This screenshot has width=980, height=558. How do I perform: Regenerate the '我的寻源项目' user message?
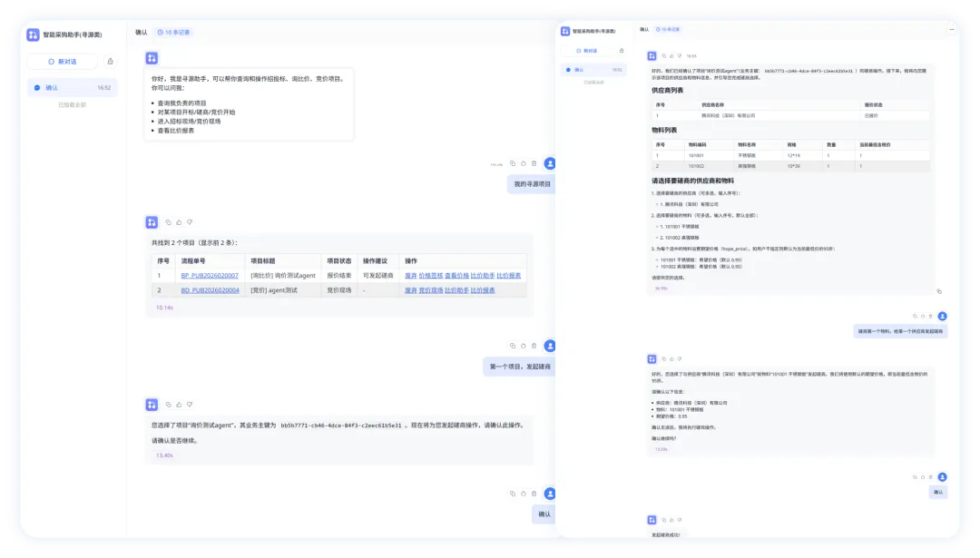coord(524,163)
